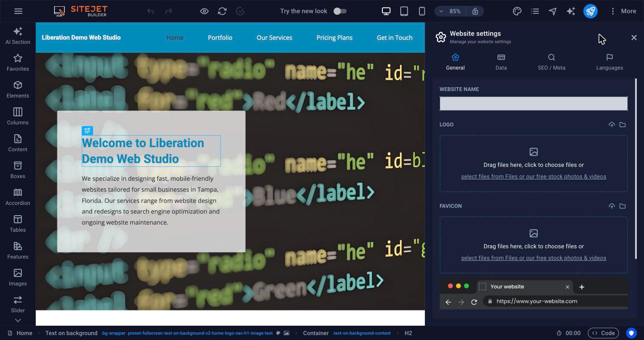Switch to tablet view

click(x=404, y=11)
